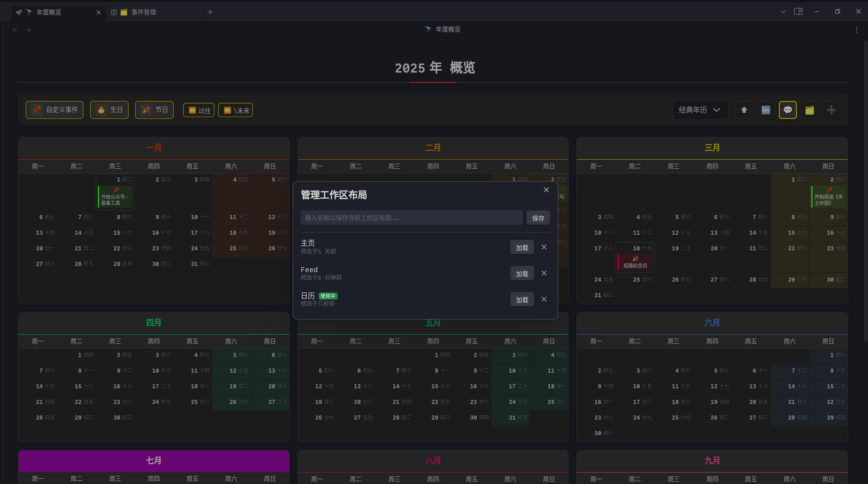Open a new tab with plus button
The width and height of the screenshot is (868, 484).
(210, 12)
